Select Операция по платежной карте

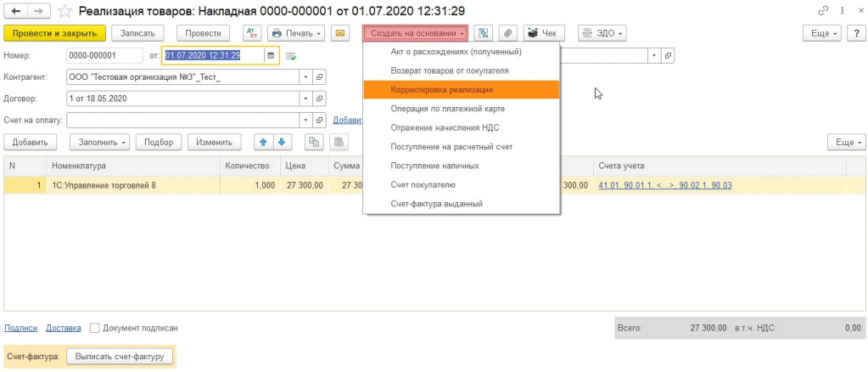(461, 109)
